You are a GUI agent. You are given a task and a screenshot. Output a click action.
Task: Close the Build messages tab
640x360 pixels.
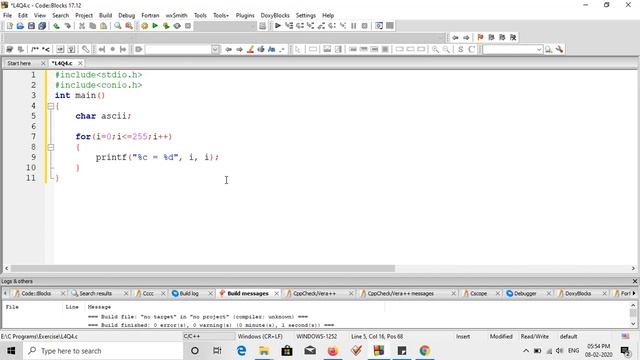pyautogui.click(x=276, y=293)
